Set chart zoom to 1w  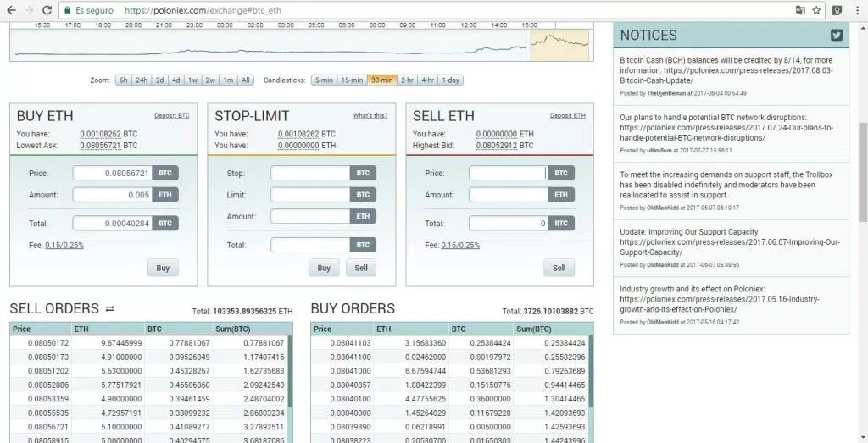click(192, 80)
